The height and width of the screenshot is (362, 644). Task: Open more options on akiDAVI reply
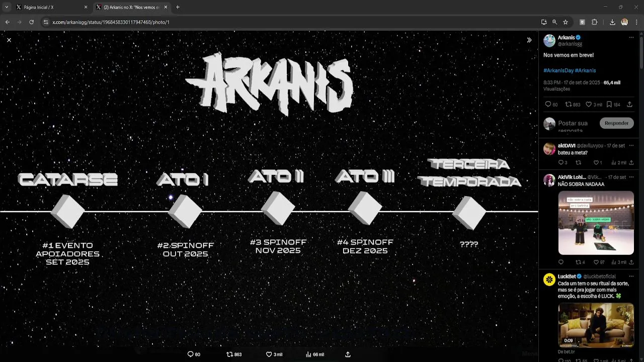point(631,146)
